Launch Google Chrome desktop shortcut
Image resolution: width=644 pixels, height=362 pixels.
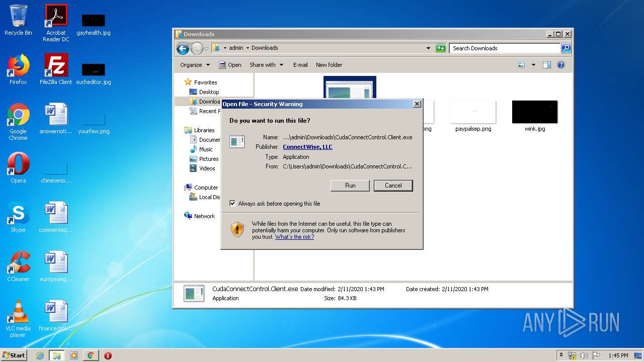tap(18, 122)
